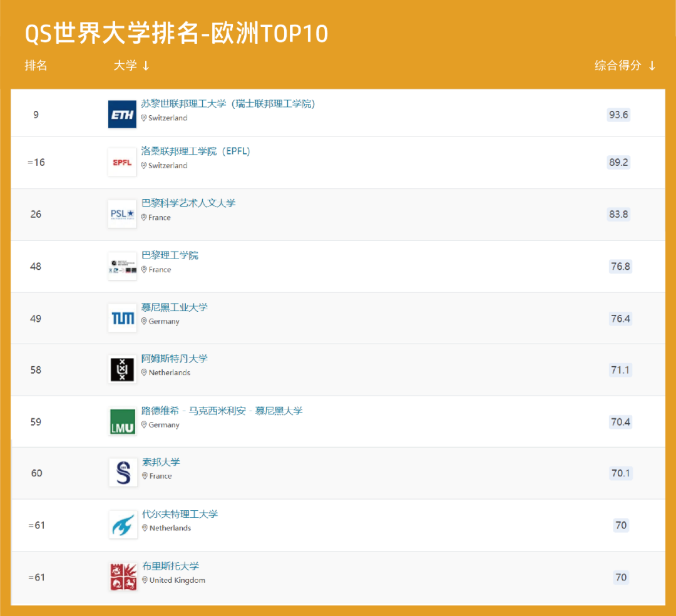Click the LMU green logo
The width and height of the screenshot is (676, 616).
(x=123, y=421)
